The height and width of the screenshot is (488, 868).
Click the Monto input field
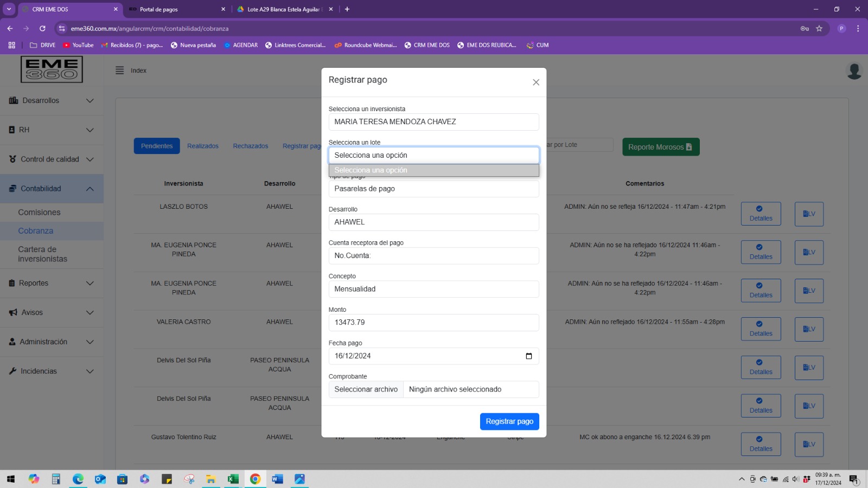[x=433, y=323]
